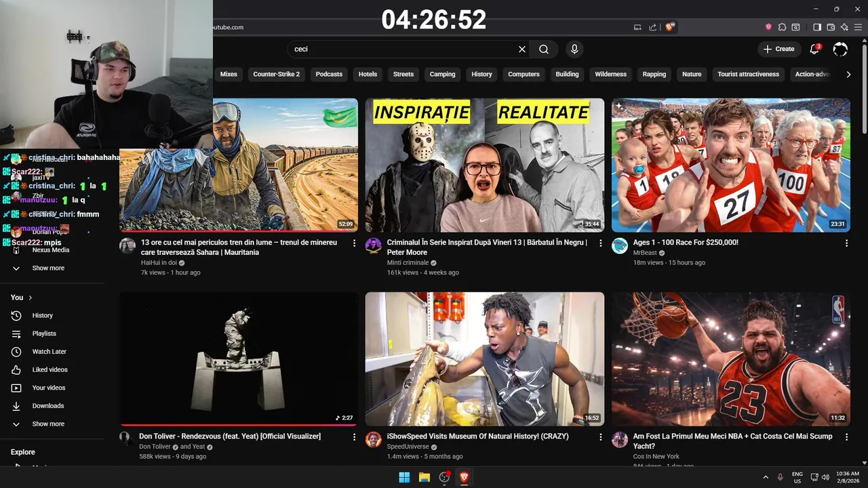Select the Podcasts filter chip
The width and height of the screenshot is (868, 488).
tap(329, 74)
